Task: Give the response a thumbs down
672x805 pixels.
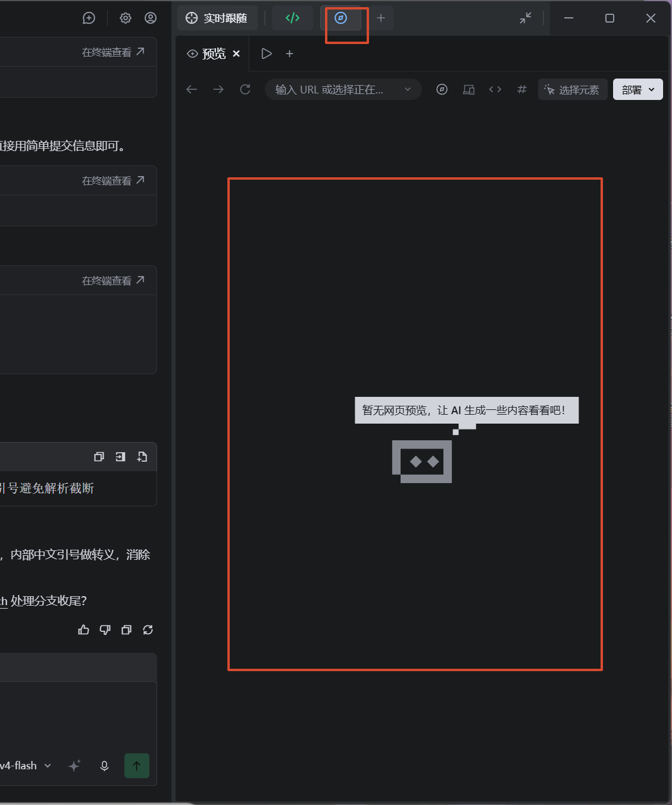Action: [105, 629]
